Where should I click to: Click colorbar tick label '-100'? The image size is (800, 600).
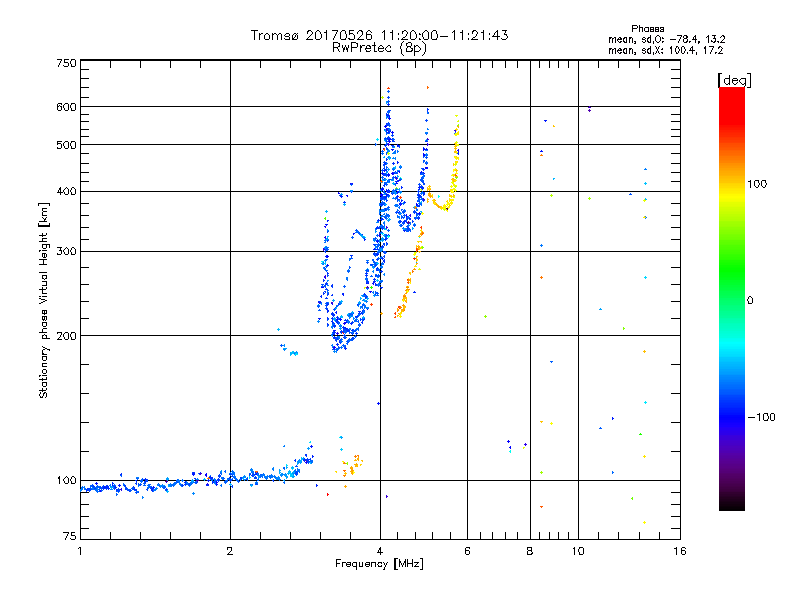point(762,417)
